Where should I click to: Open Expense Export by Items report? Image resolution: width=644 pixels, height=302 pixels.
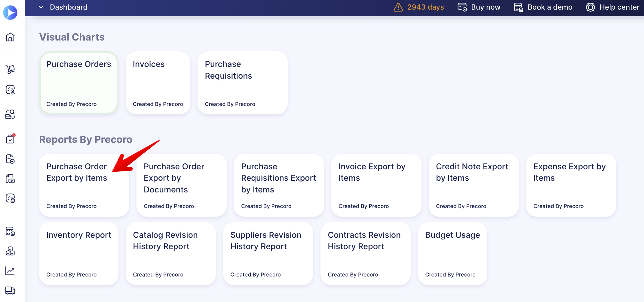point(571,185)
